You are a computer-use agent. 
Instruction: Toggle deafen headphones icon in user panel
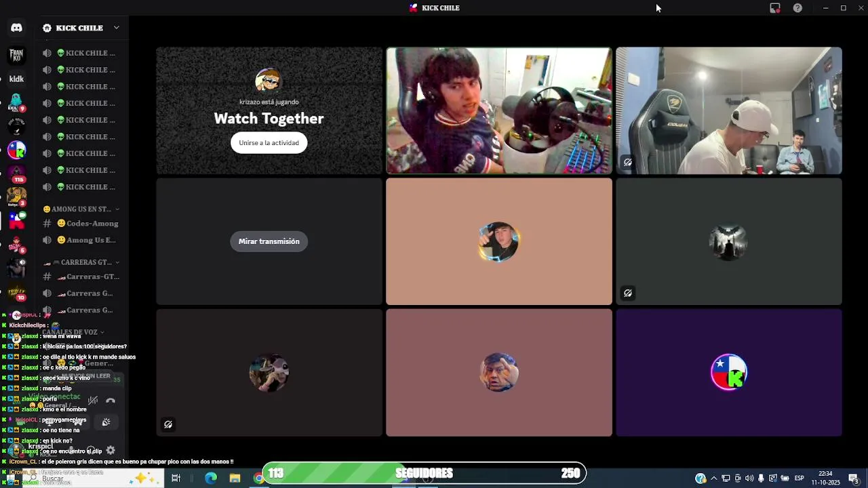90,450
